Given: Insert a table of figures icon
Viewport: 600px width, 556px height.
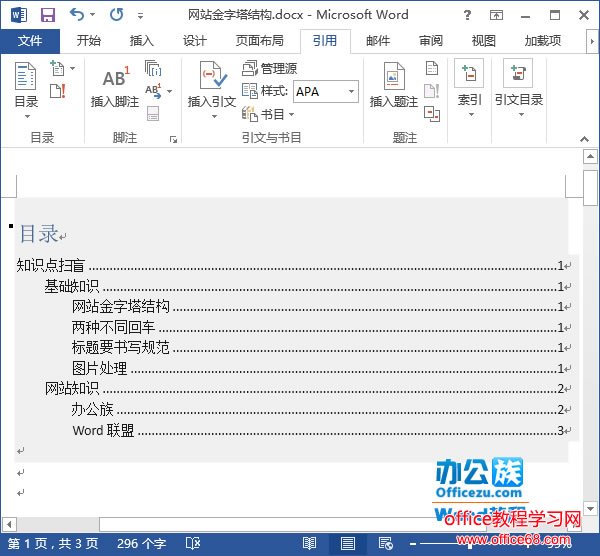Looking at the screenshot, I should coord(432,68).
